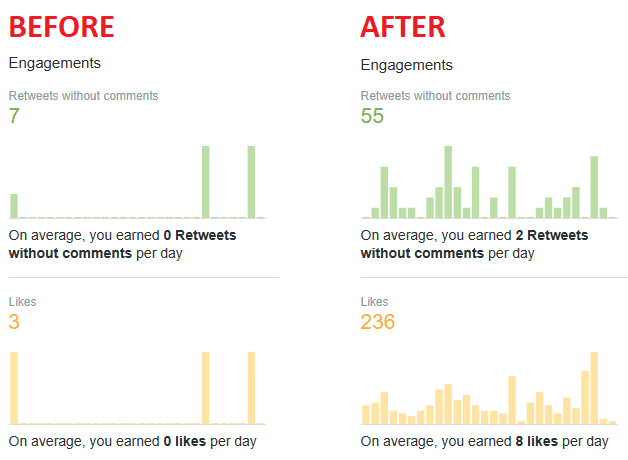This screenshot has height=460, width=628.
Task: Click the tallest orange bar in AFTER likes chart
Action: (594, 388)
